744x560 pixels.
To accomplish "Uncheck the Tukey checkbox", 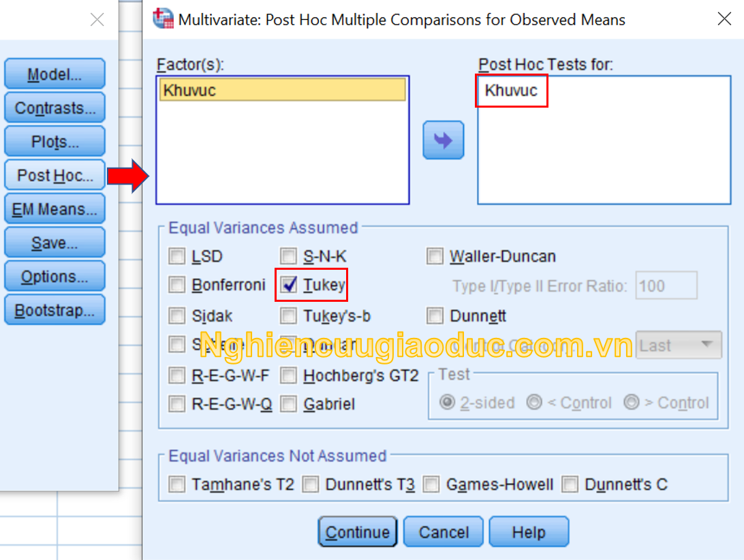I will click(290, 285).
